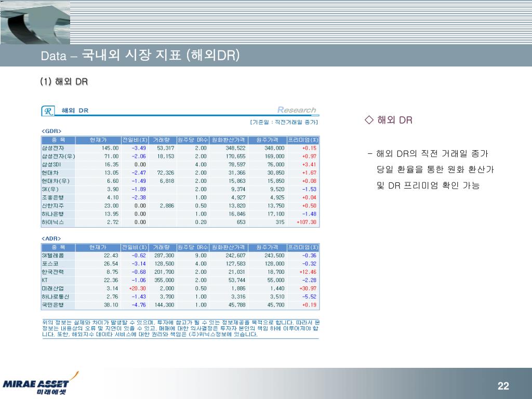The image size is (532, 399).
Task: Click the R logo icon beside 해외 DR
Action: [48, 111]
